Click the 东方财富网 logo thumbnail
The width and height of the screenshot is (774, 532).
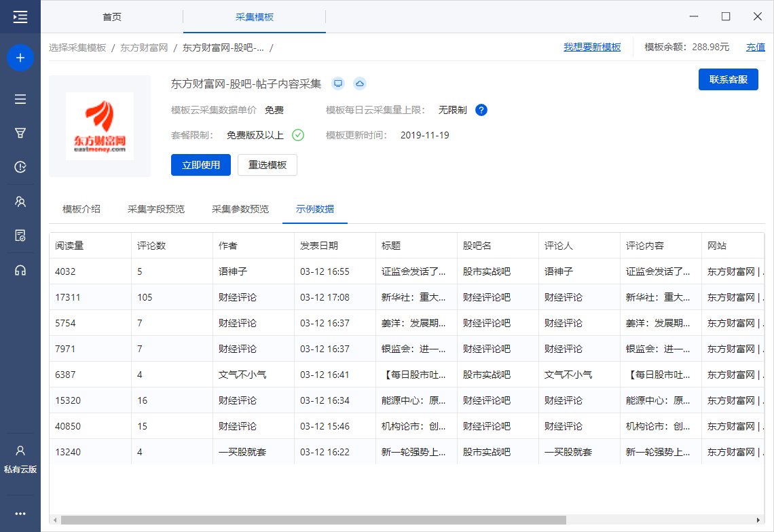click(x=100, y=126)
